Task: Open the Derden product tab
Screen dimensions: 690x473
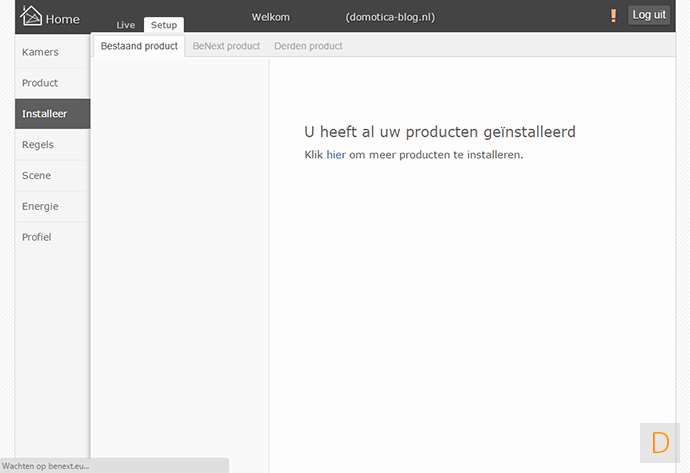Action: pyautogui.click(x=308, y=46)
